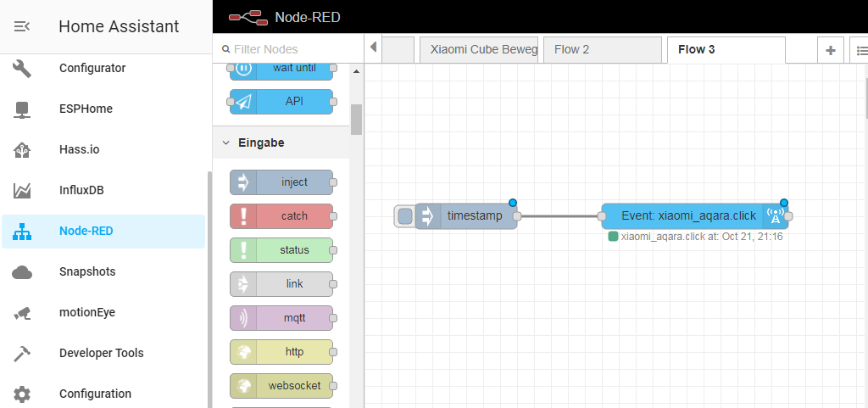Click the palette scroll up arrow
Screen dimensions: 868x408
coord(357,71)
